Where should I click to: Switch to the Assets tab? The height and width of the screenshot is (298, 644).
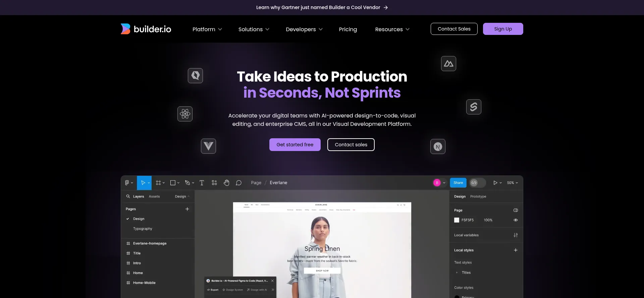(x=154, y=196)
